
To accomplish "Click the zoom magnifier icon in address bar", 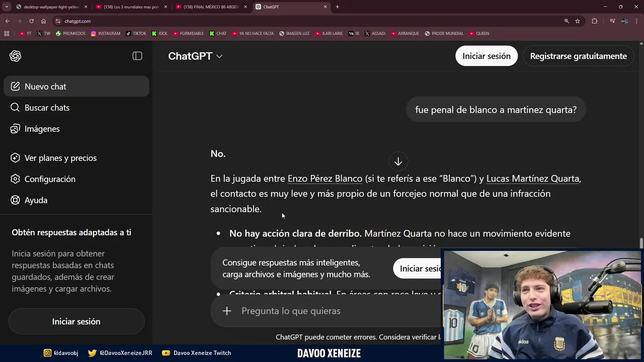I will [x=567, y=21].
